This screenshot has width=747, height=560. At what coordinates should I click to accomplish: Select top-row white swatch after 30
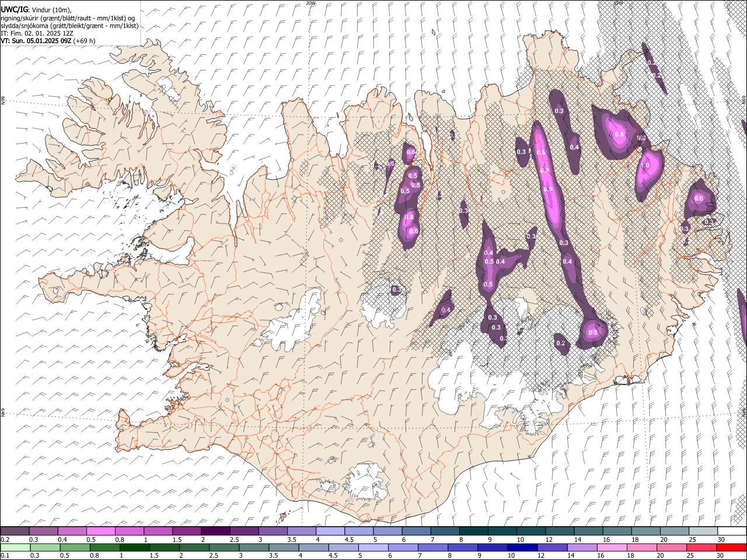point(732,531)
